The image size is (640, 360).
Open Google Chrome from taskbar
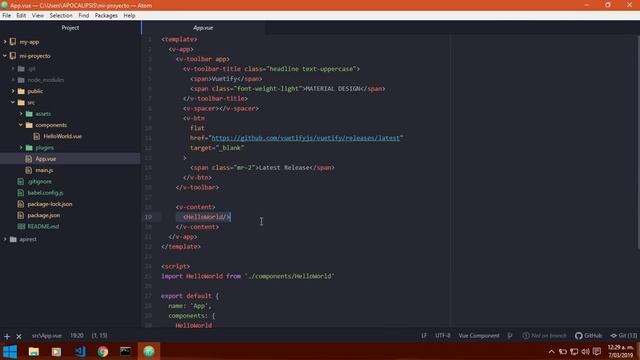pos(103,351)
